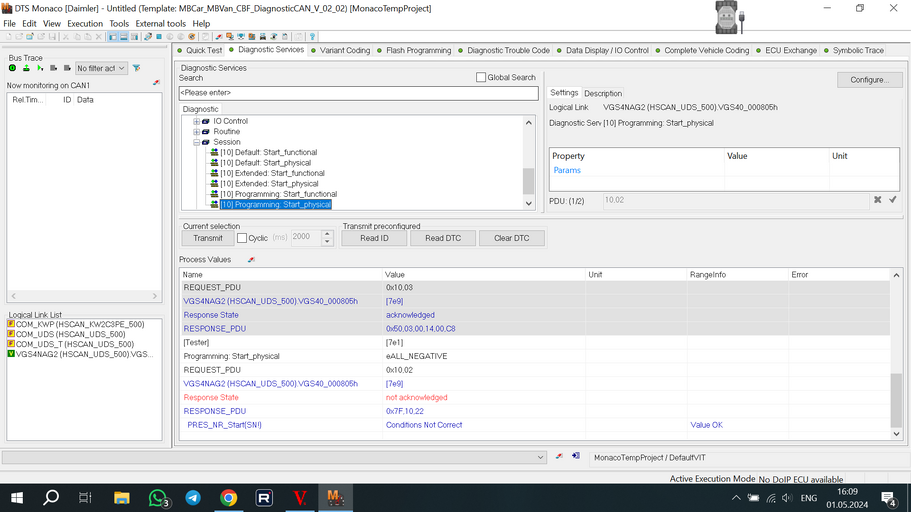Click the blue square stop icon in toolbar

[x=159, y=37]
